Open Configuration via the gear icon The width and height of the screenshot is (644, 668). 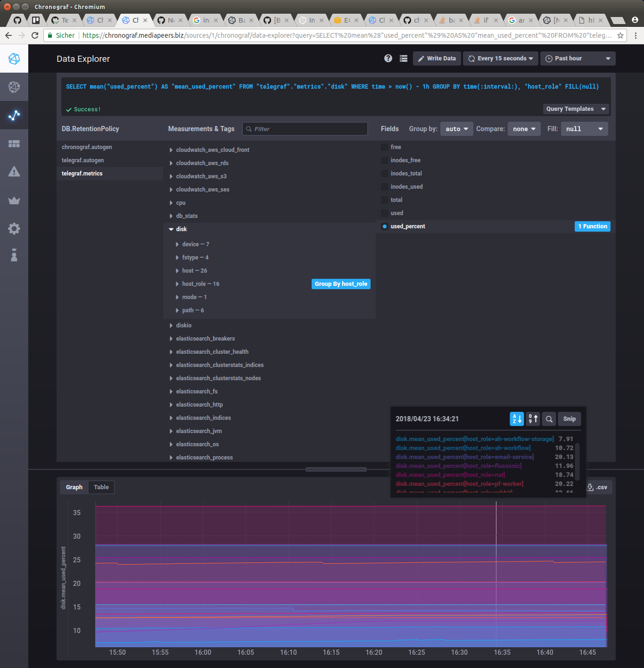coord(14,229)
